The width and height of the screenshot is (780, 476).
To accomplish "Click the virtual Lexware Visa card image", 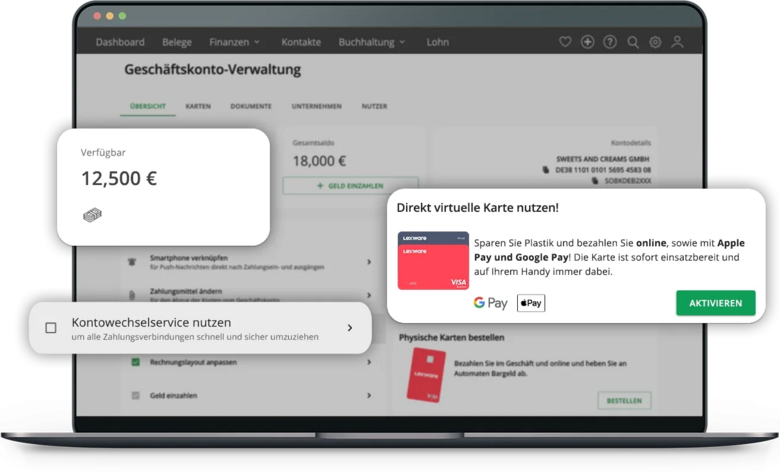I will coord(433,261).
